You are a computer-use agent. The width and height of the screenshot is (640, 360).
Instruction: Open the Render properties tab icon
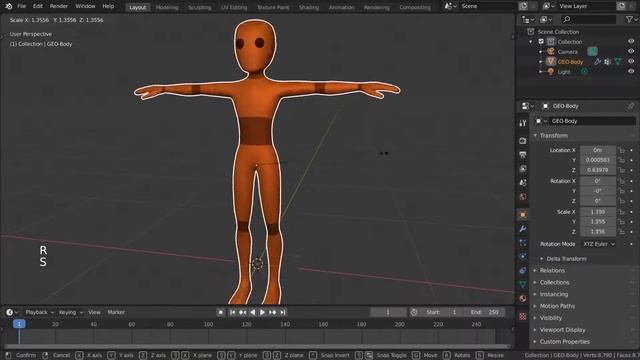coord(523,141)
